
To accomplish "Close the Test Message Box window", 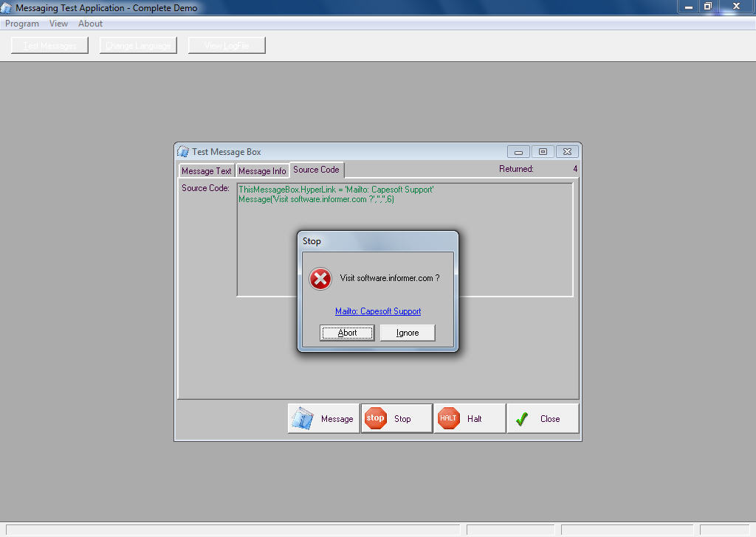I will pos(567,152).
